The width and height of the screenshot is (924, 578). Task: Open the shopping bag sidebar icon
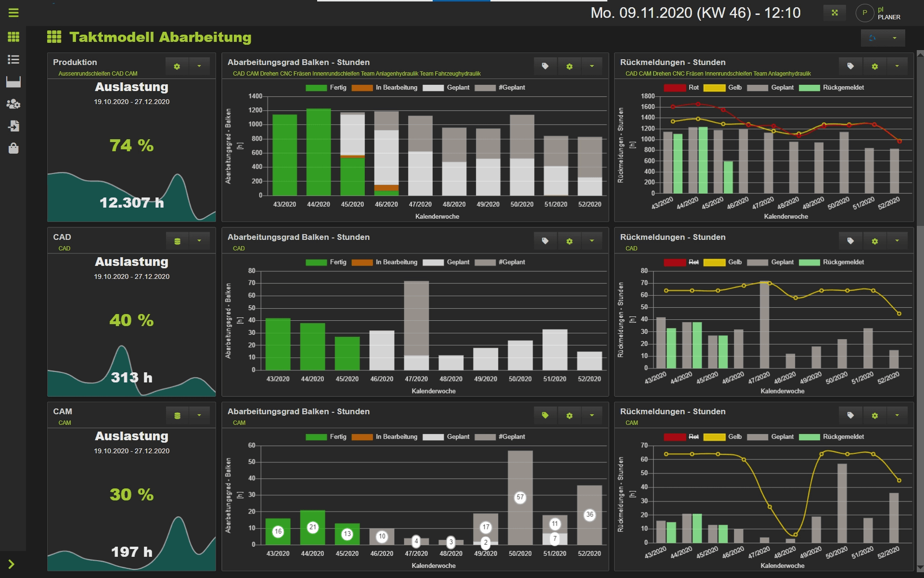coord(13,148)
